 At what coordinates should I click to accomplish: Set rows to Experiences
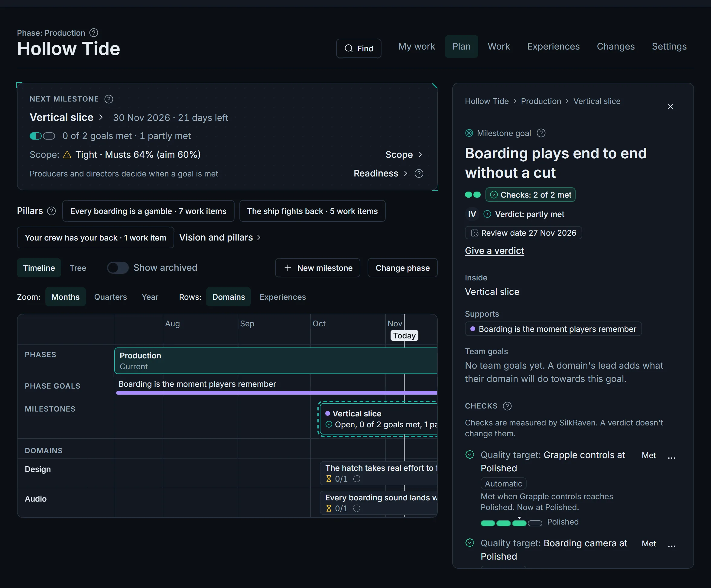pyautogui.click(x=283, y=297)
